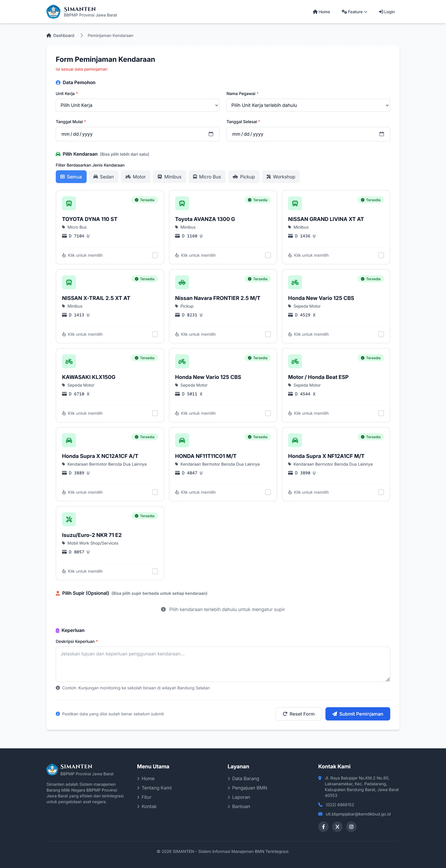Open calendar picker for Tanggal Mulai
Image resolution: width=446 pixels, height=868 pixels.
point(211,134)
